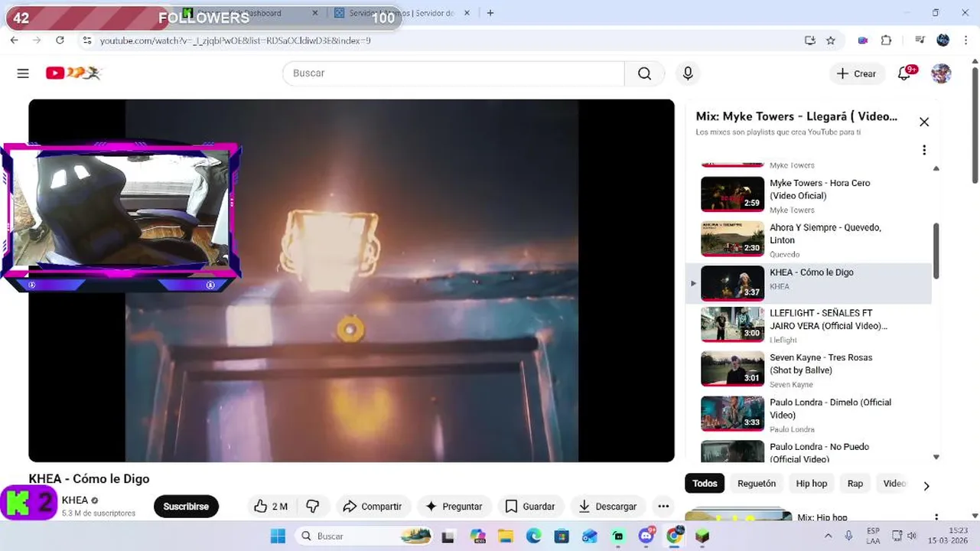Click the ESP LAA language indicator
980x551 pixels.
tap(873, 536)
